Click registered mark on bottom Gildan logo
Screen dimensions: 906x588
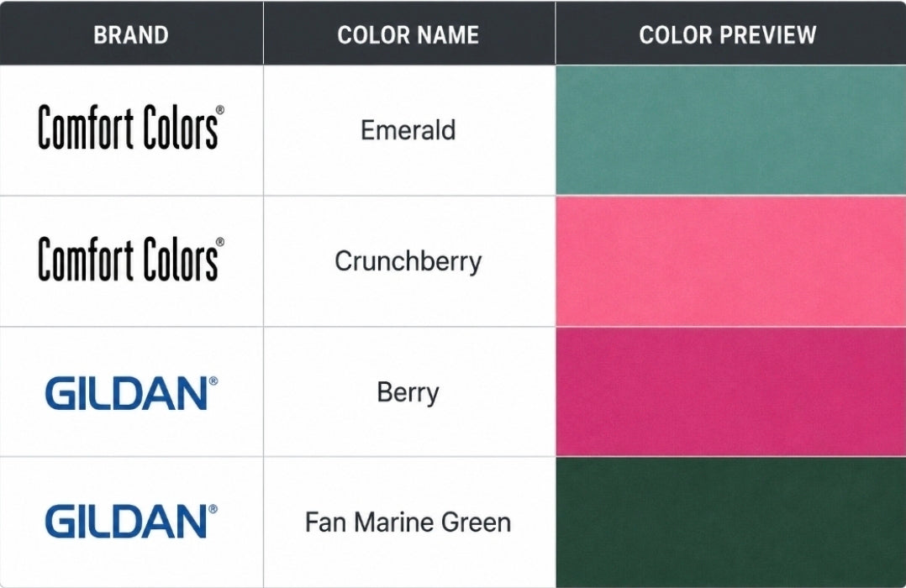point(213,509)
